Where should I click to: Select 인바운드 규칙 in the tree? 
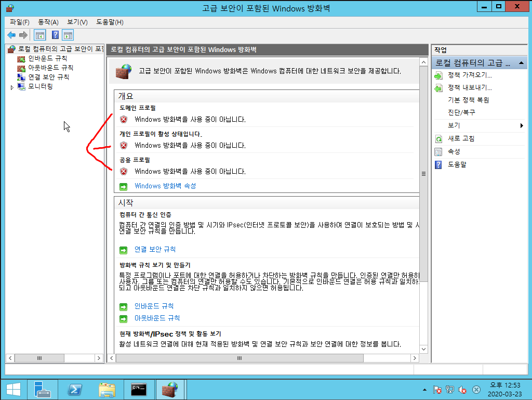tap(47, 58)
